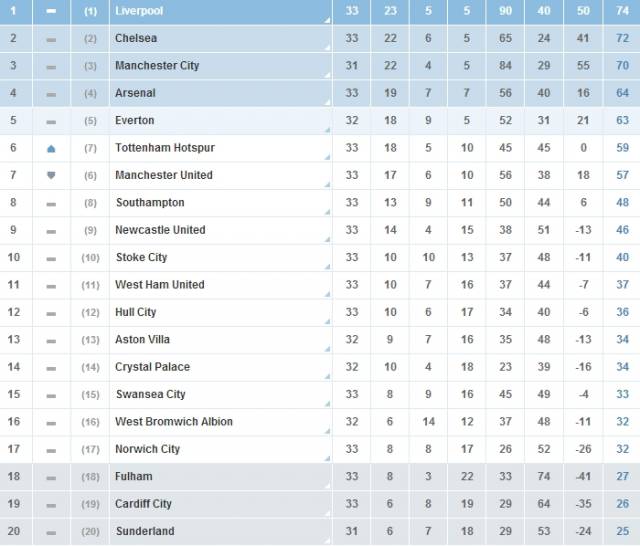Viewport: 640px width, 546px height.
Task: Expand the Arsenal row corner triangle
Action: 327,102
